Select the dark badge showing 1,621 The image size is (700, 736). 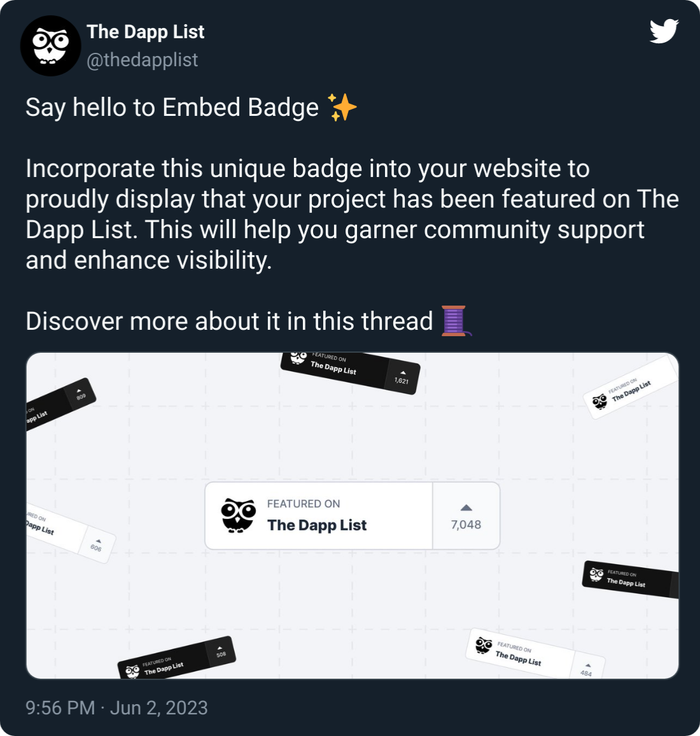[351, 371]
